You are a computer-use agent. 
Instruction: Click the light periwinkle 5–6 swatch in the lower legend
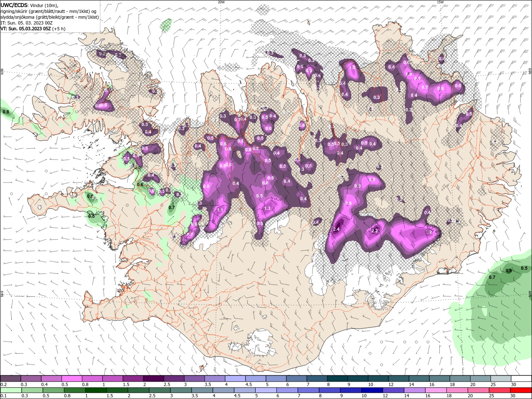coord(266,390)
